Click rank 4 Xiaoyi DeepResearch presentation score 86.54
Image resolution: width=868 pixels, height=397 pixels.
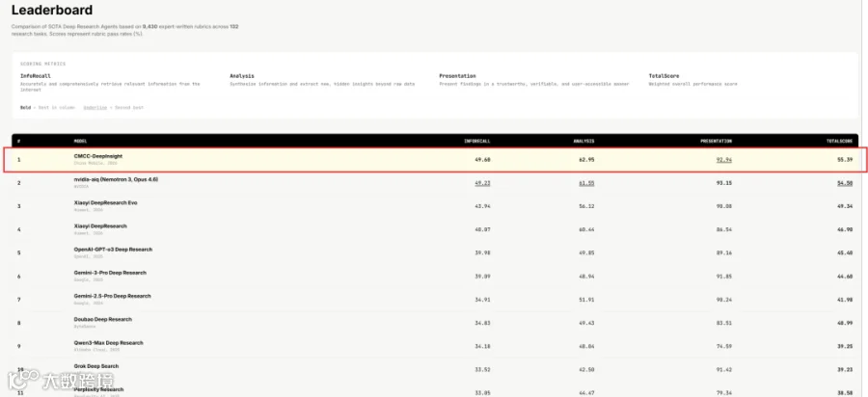click(724, 229)
